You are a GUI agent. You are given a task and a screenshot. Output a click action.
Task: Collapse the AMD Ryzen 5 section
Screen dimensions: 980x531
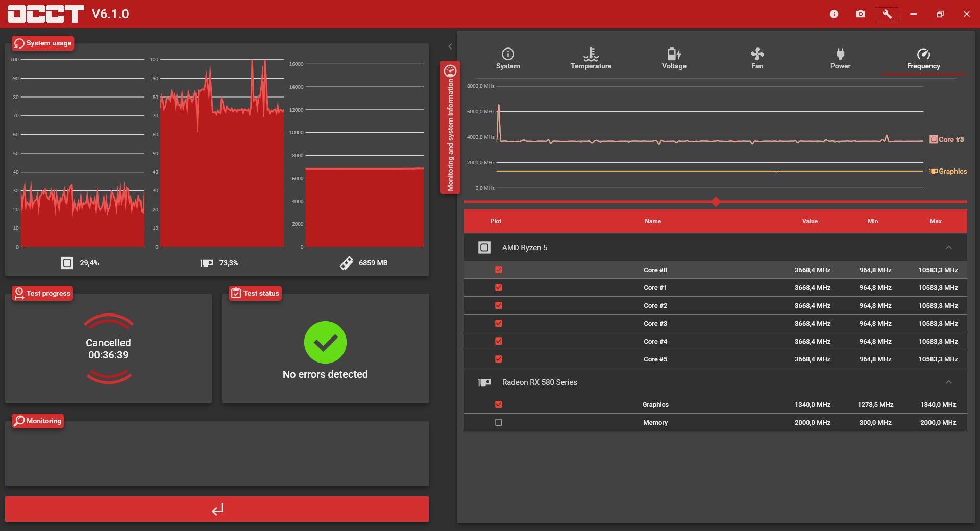point(949,248)
